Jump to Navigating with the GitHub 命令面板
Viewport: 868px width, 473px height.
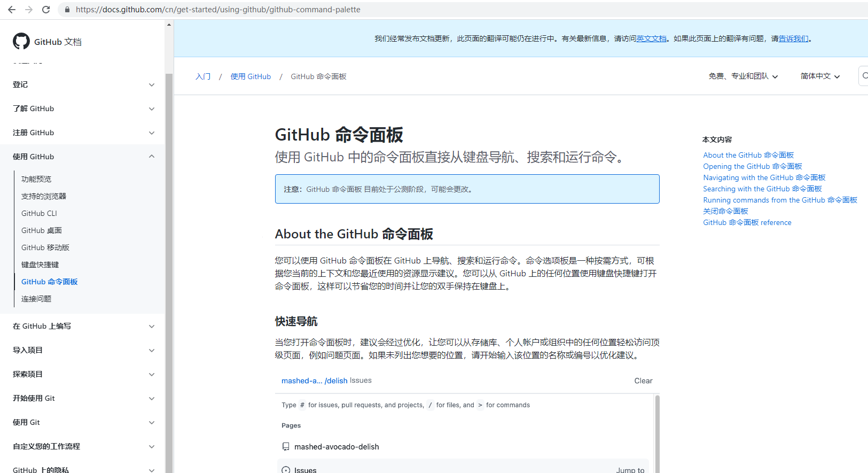pos(764,177)
